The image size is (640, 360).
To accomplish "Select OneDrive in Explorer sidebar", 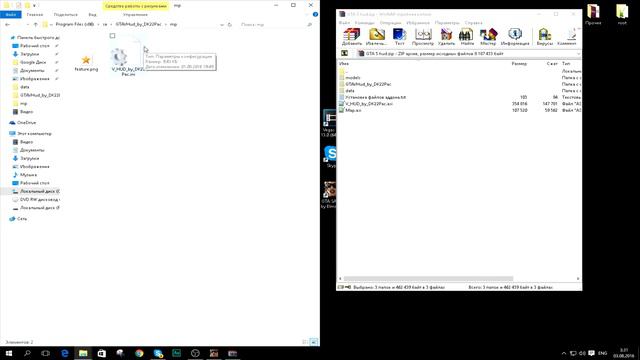I will tap(27, 122).
